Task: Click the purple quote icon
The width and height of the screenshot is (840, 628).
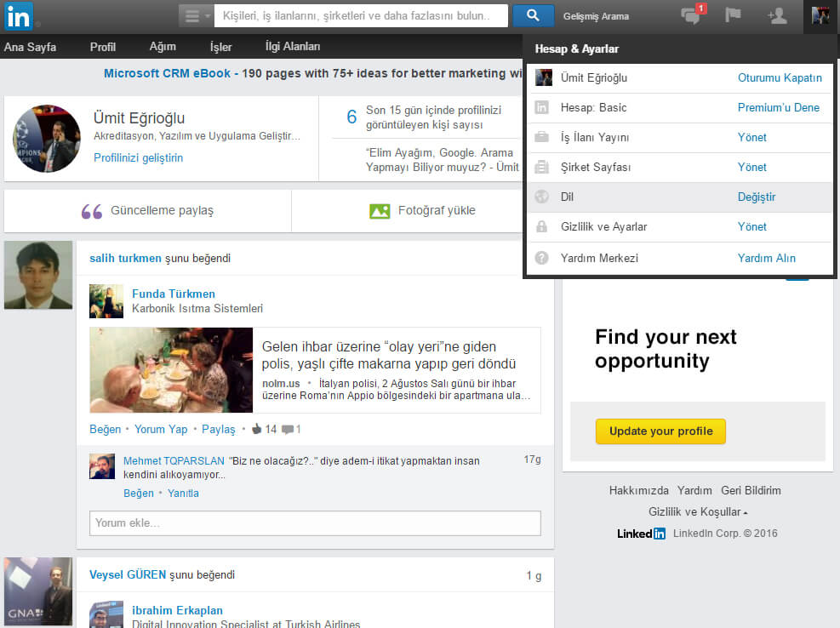Action: 92,212
